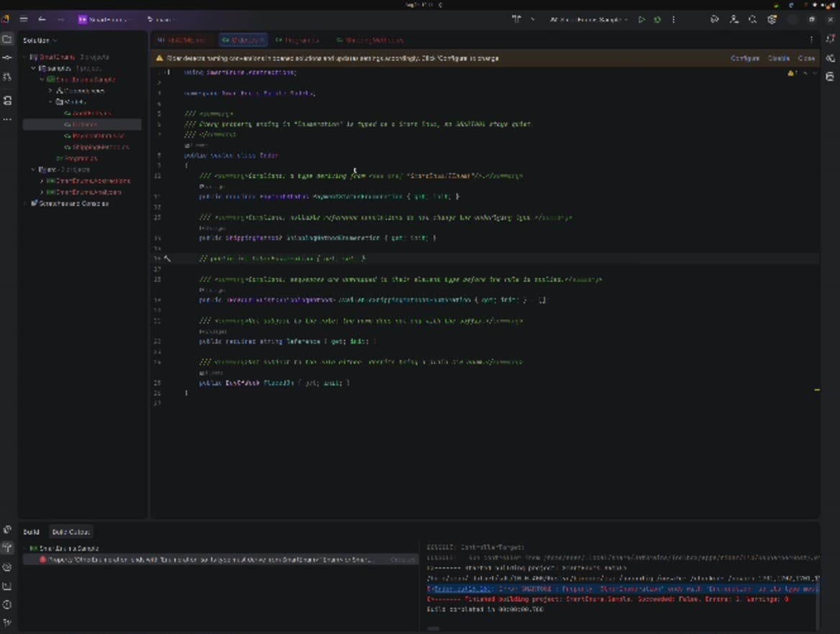Expand the Dependencies node
Viewport: 840px width, 634px height.
pyautogui.click(x=51, y=91)
